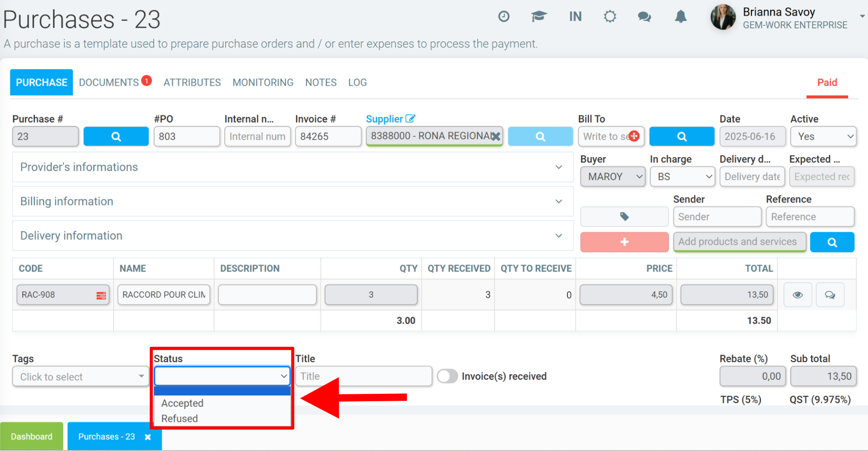This screenshot has width=868, height=451.
Task: Click the Invoice # field 84265
Action: [328, 136]
